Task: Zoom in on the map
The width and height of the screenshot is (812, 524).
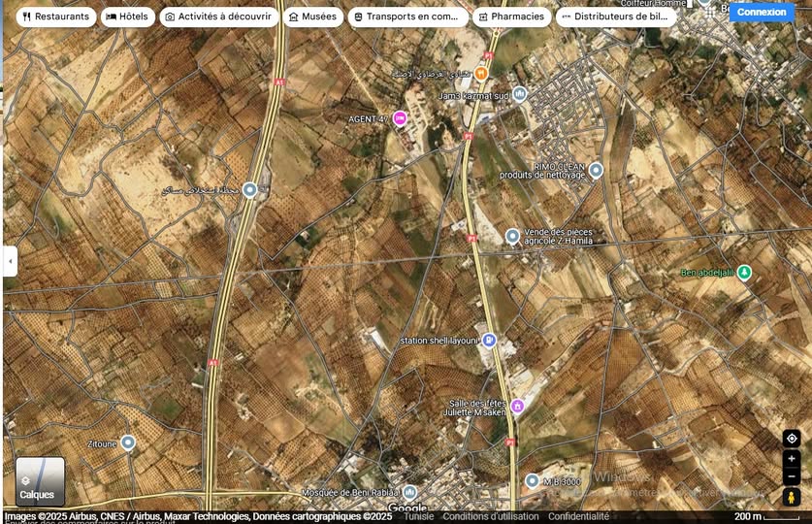Action: [x=792, y=459]
